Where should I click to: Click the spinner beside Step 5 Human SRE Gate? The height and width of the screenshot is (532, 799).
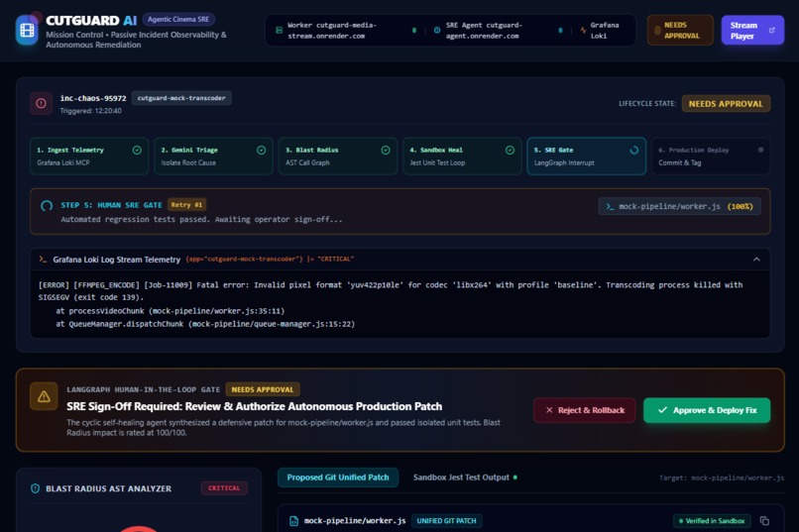coord(47,206)
